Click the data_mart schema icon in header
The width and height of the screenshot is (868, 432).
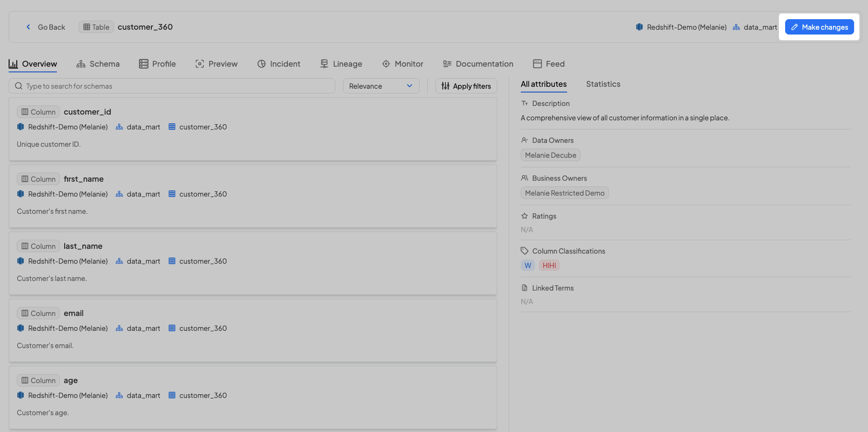[x=736, y=27]
